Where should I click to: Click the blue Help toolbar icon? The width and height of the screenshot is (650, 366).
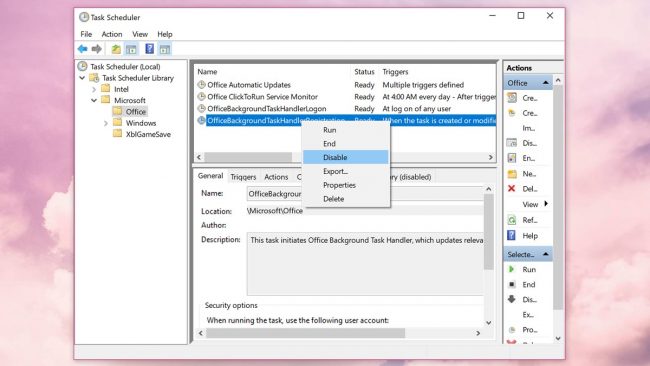click(x=149, y=49)
